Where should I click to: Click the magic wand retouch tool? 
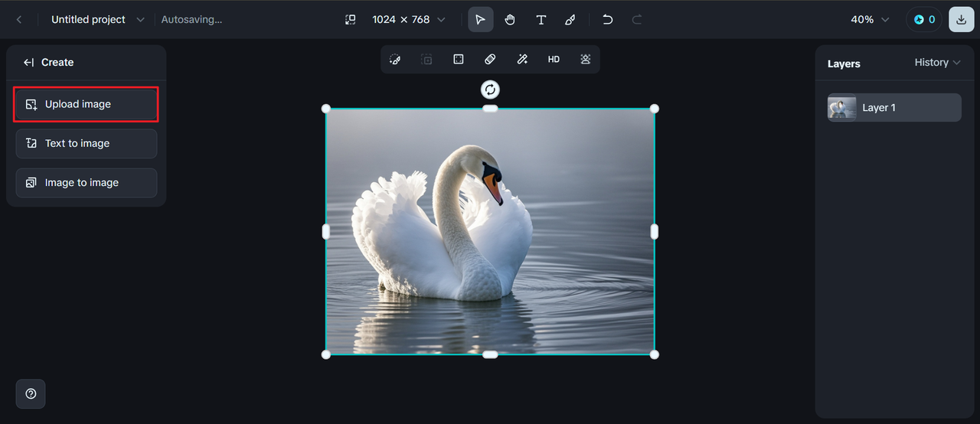522,59
